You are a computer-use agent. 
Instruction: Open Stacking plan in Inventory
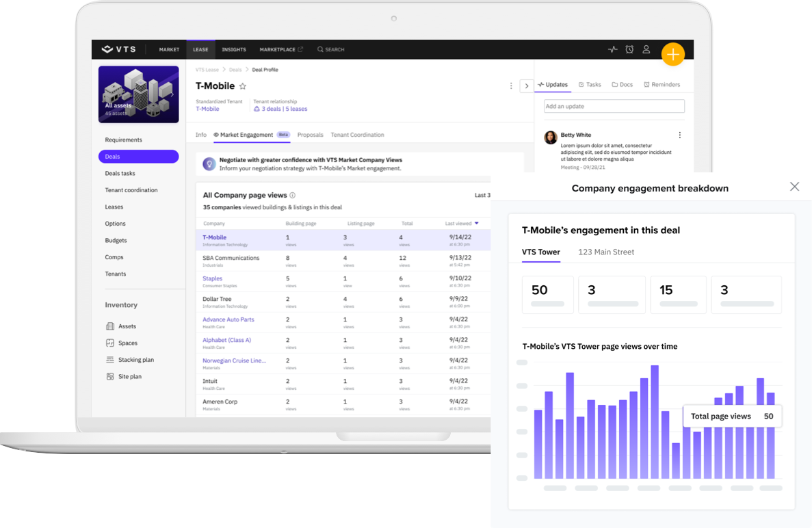(135, 360)
